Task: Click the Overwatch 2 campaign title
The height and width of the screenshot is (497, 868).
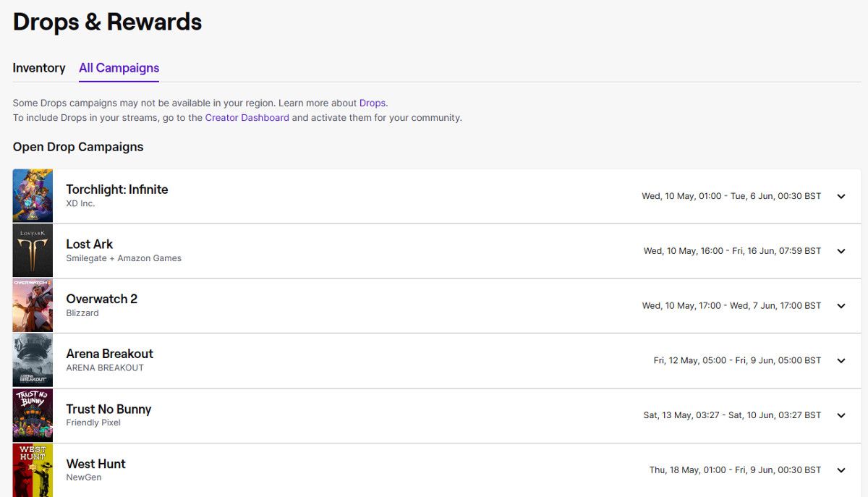Action: [102, 299]
